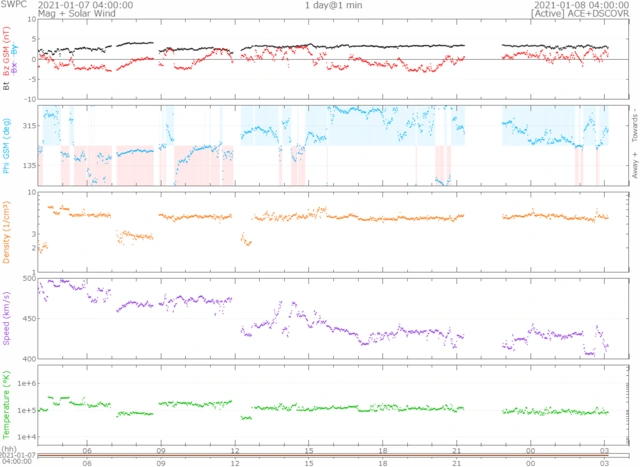640x467 pixels.
Task: Toggle the 'Phi GSM (deg)' axis label
Action: 6,146
